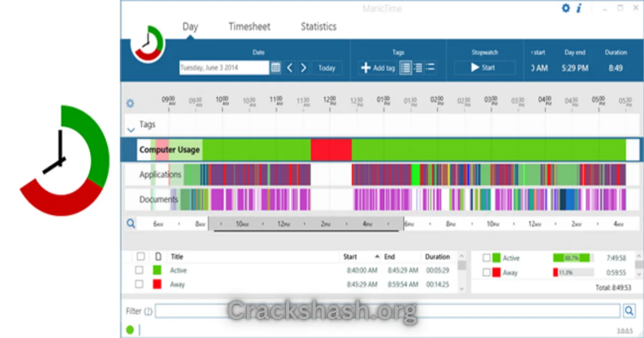The image size is (644, 338).
Task: Check the Active summary checkbox
Action: tap(486, 258)
